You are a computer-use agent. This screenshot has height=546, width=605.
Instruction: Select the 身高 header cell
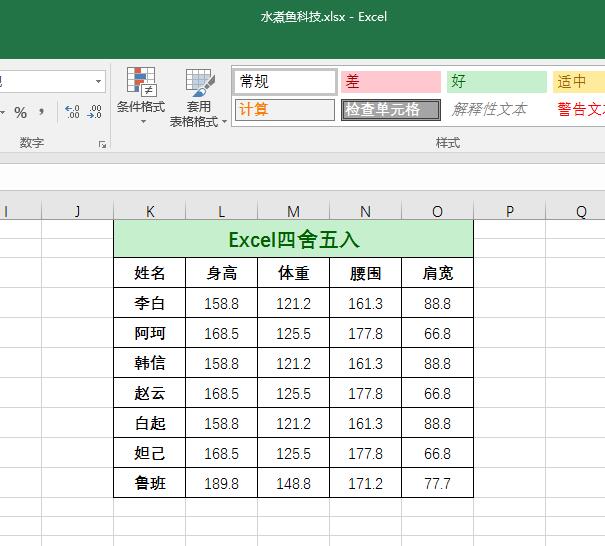[x=221, y=273]
